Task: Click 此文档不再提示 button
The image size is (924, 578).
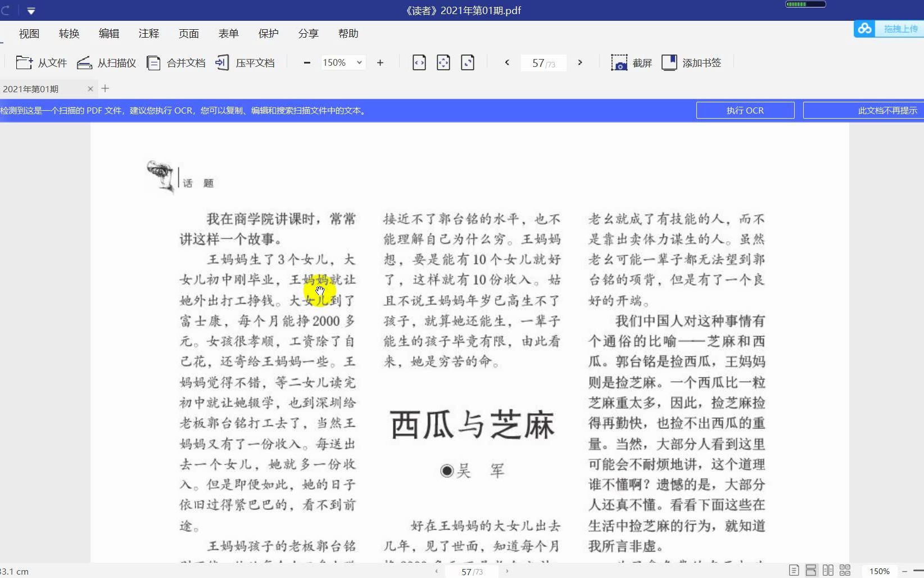Action: 863,110
